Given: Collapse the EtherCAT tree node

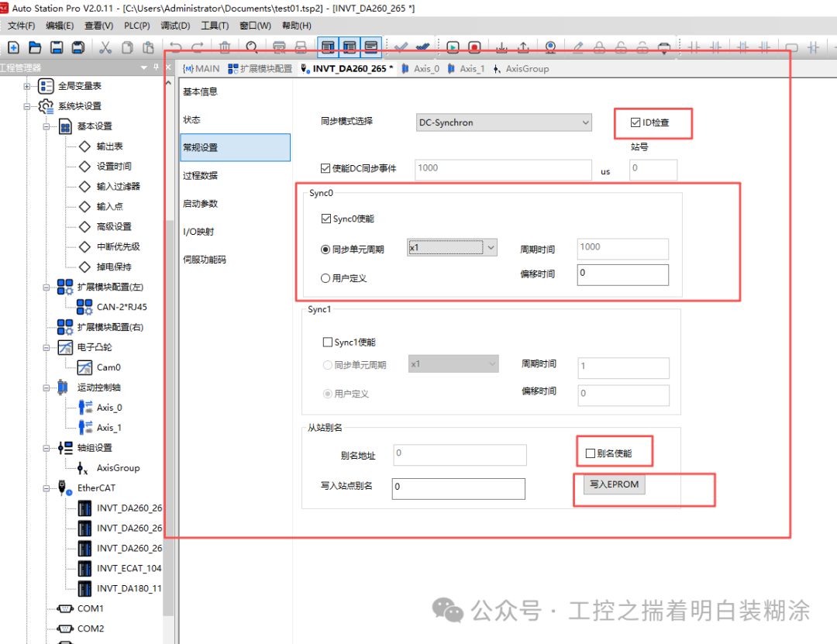Looking at the screenshot, I should point(46,488).
